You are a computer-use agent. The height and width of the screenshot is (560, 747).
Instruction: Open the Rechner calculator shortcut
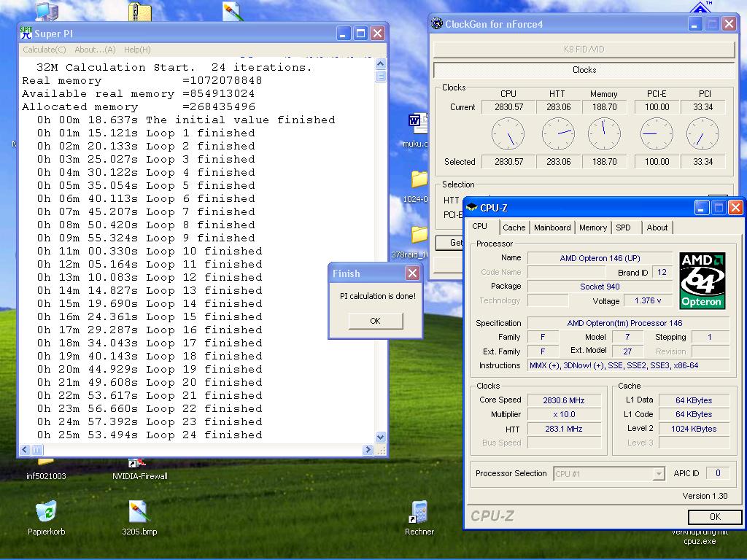[x=419, y=512]
